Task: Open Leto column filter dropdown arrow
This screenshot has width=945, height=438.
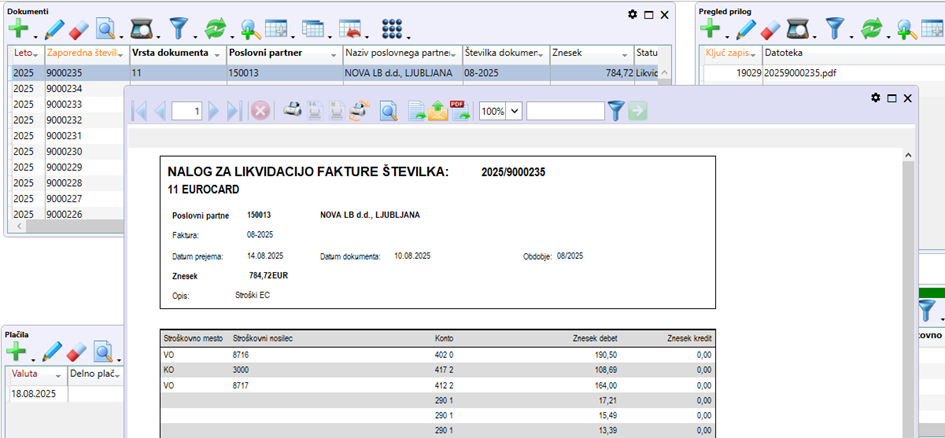Action: tap(36, 54)
